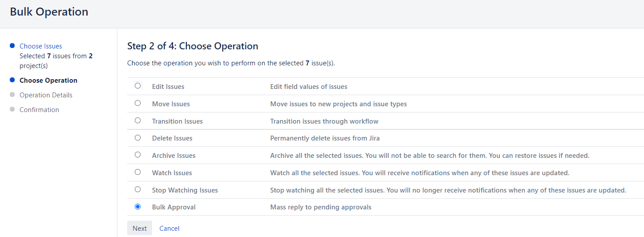Click the Bulk Approval radio button
The height and width of the screenshot is (237, 644).
pos(137,207)
